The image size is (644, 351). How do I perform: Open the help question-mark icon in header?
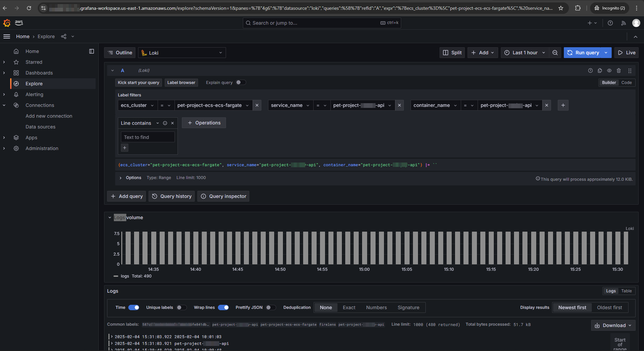tap(610, 23)
